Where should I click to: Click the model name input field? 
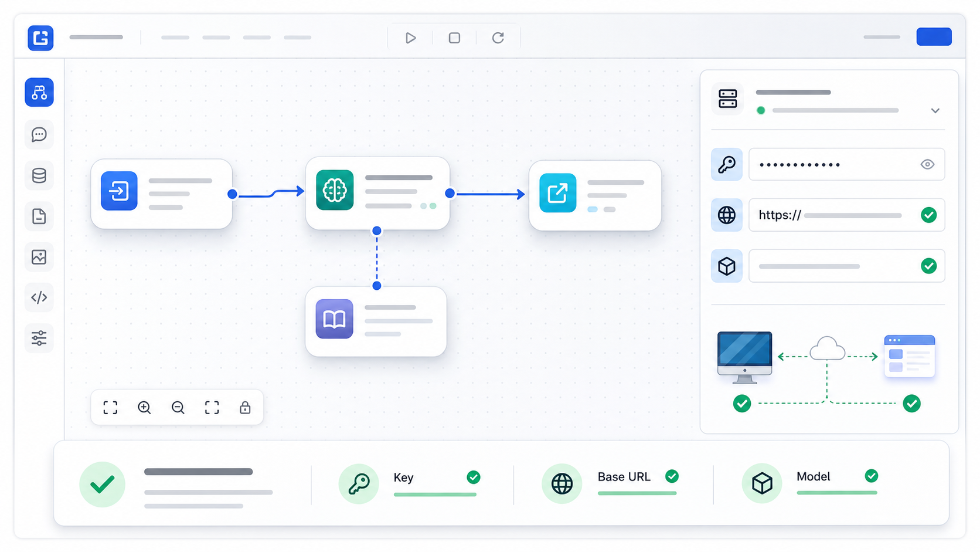[846, 266]
